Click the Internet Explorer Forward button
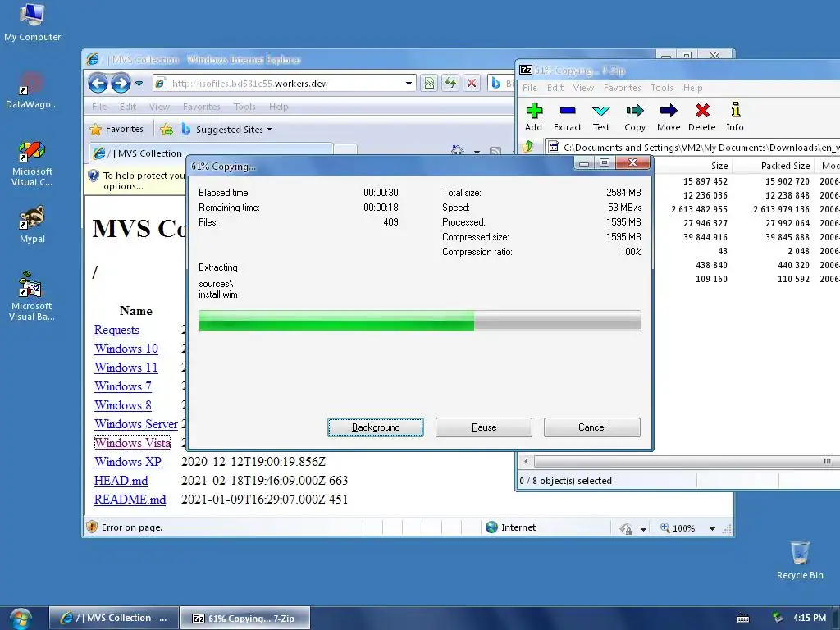This screenshot has width=840, height=630. 121,83
